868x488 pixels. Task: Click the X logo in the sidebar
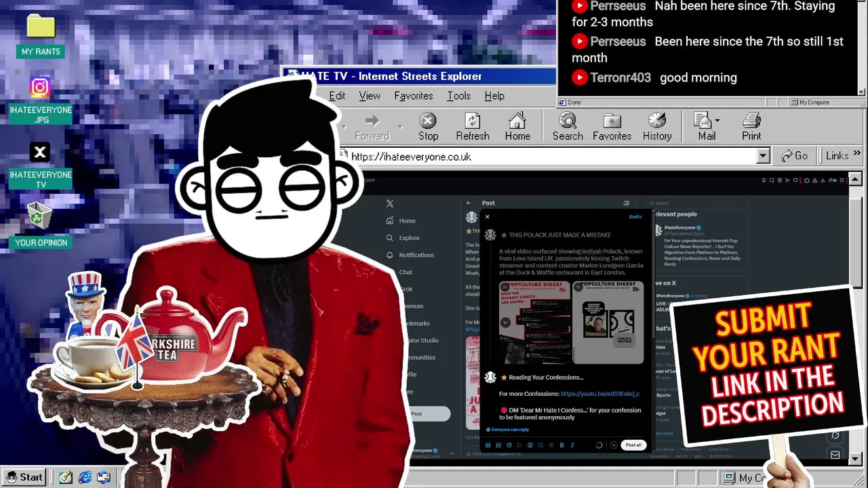pos(390,203)
